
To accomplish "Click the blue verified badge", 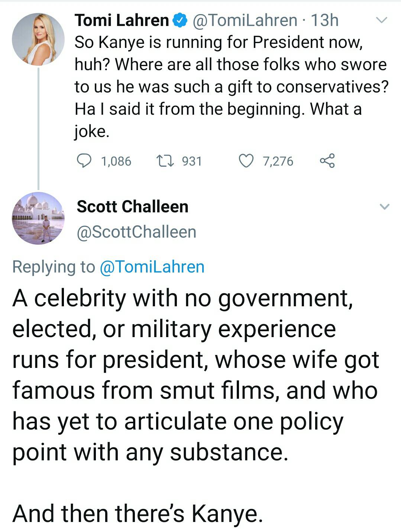I will [181, 20].
